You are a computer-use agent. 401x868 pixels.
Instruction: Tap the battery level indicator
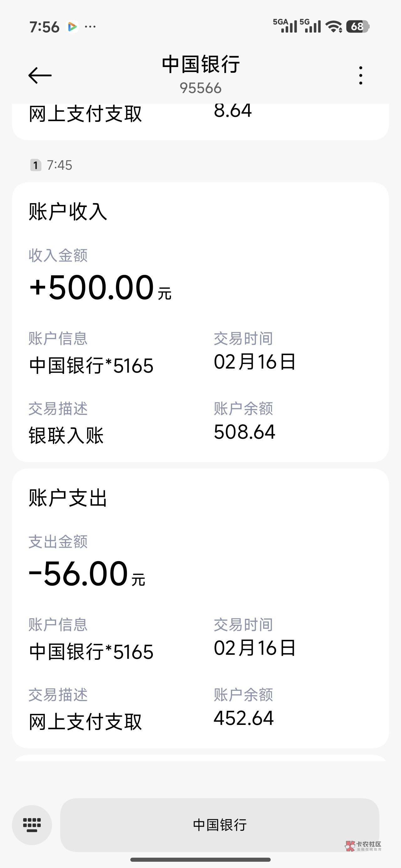[x=357, y=26]
